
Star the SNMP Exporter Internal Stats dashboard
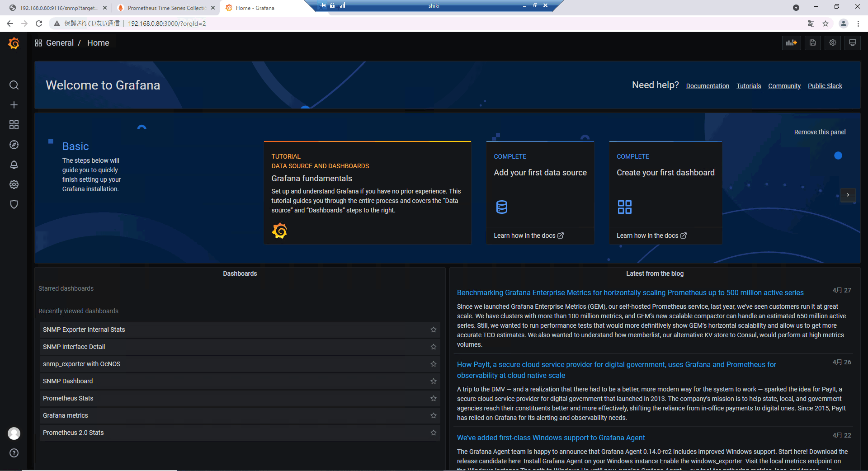click(434, 330)
